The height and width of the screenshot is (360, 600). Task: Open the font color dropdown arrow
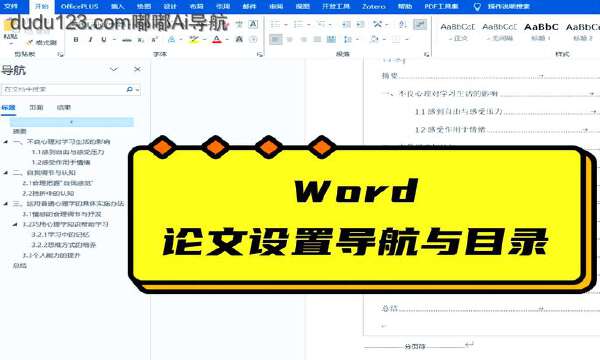(227, 40)
